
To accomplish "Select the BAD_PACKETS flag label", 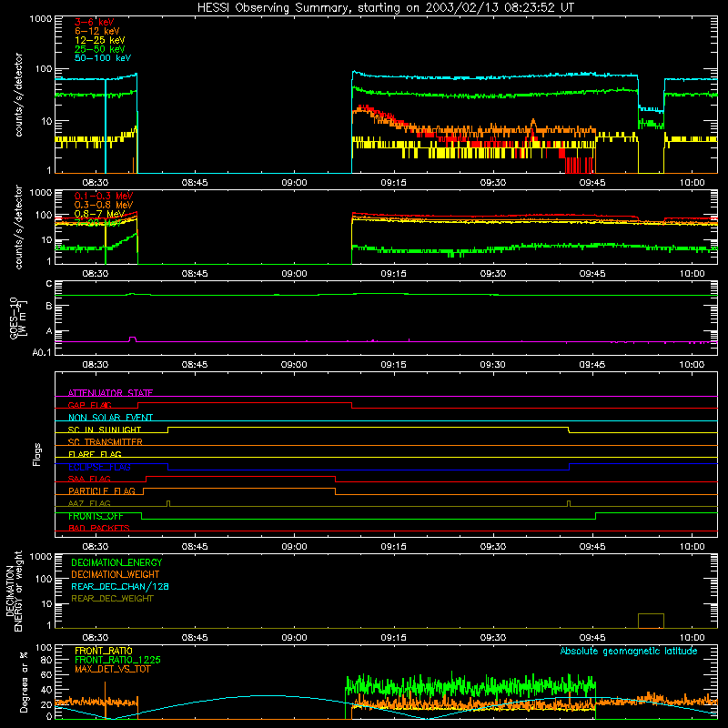I will [99, 528].
